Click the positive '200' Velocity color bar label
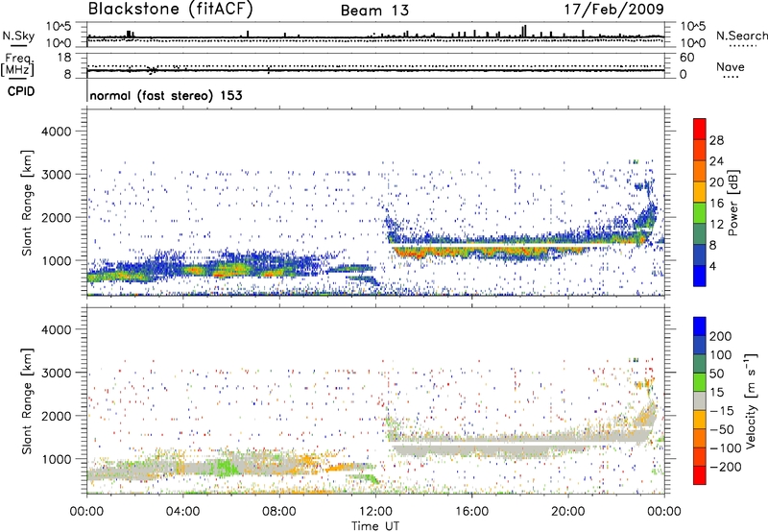Viewport: 768px width, 532px height. [721, 336]
